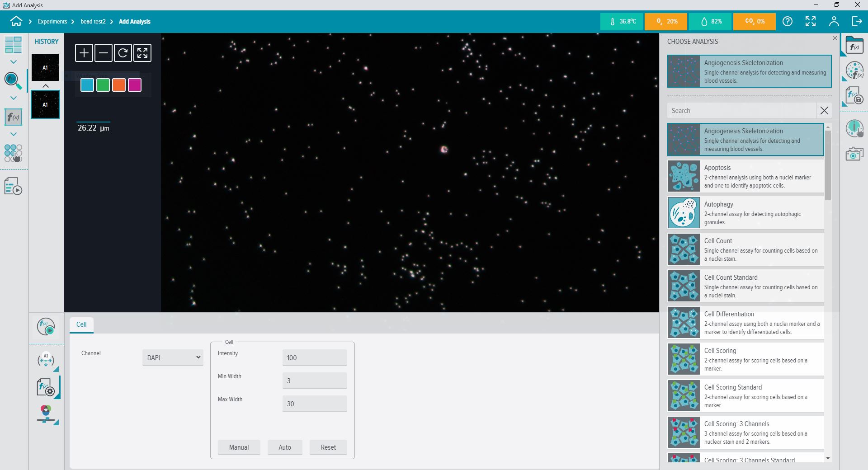The image size is (868, 470).
Task: Click the zoom out minus button
Action: 104,53
